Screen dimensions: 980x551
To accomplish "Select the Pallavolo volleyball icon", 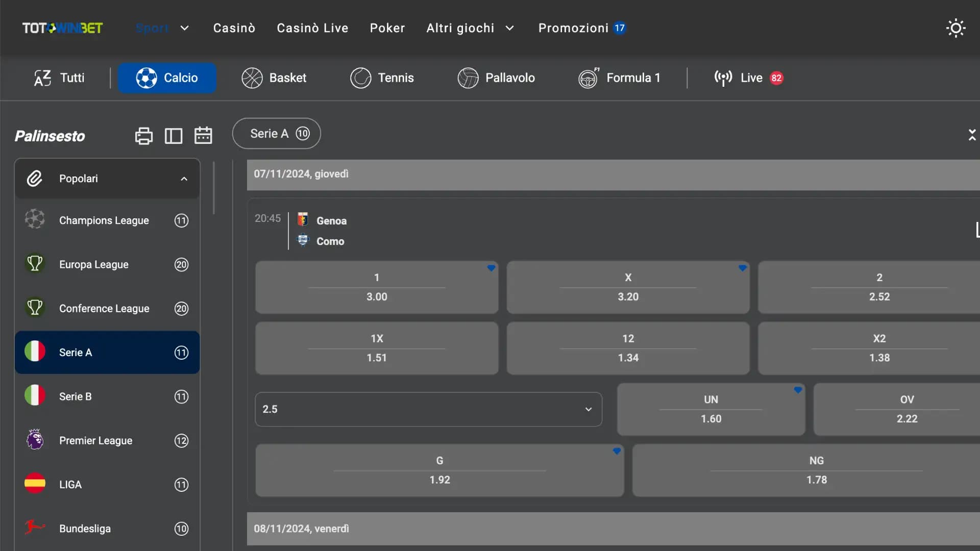I will click(x=468, y=78).
